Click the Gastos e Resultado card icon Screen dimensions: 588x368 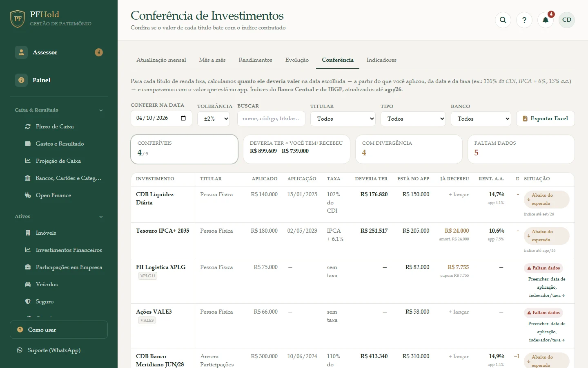point(28,144)
